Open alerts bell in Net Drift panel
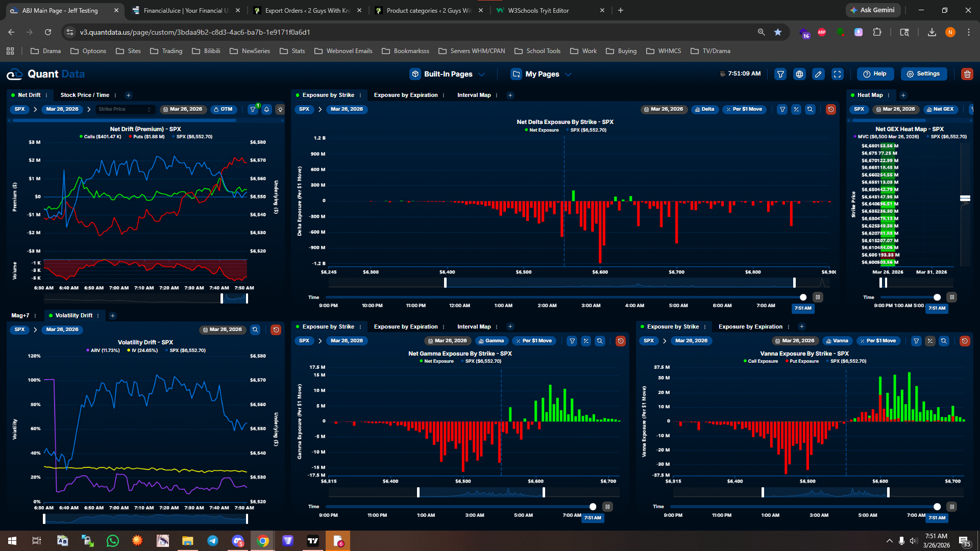This screenshot has height=551, width=980. coord(266,109)
